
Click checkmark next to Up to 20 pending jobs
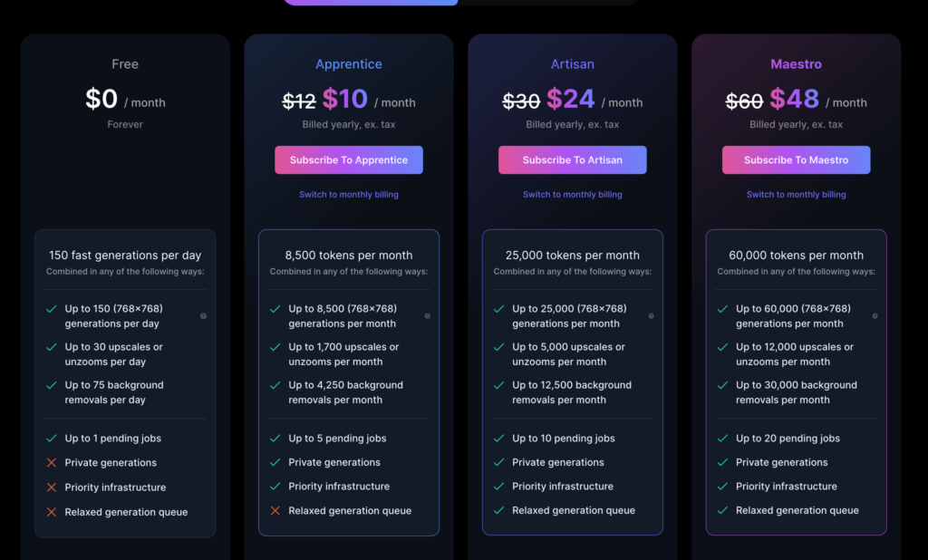pos(722,438)
